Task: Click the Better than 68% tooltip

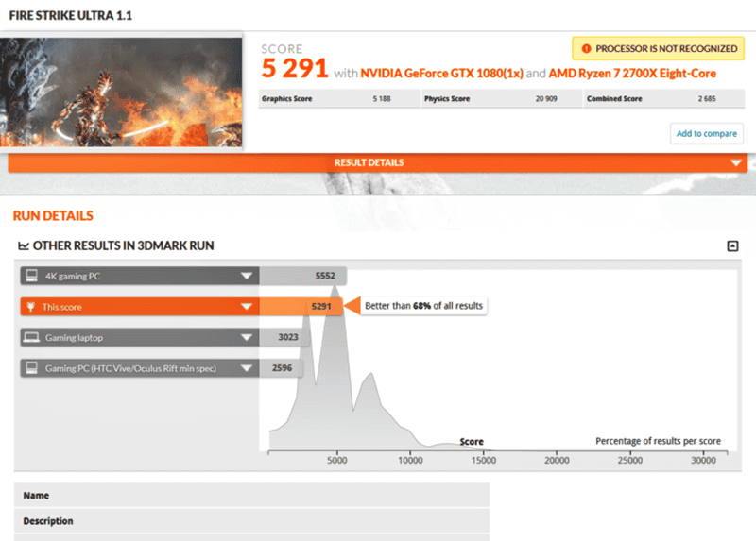Action: (x=423, y=307)
